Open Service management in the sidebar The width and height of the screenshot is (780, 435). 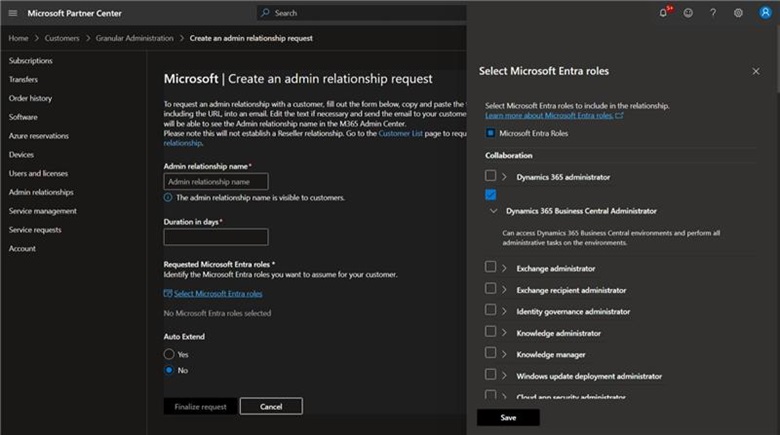tap(43, 211)
